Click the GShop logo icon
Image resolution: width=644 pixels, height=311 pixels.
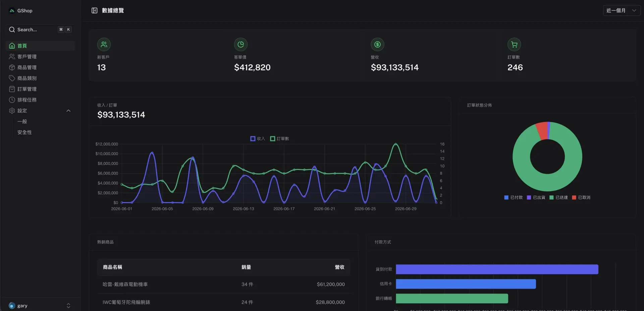(x=12, y=11)
